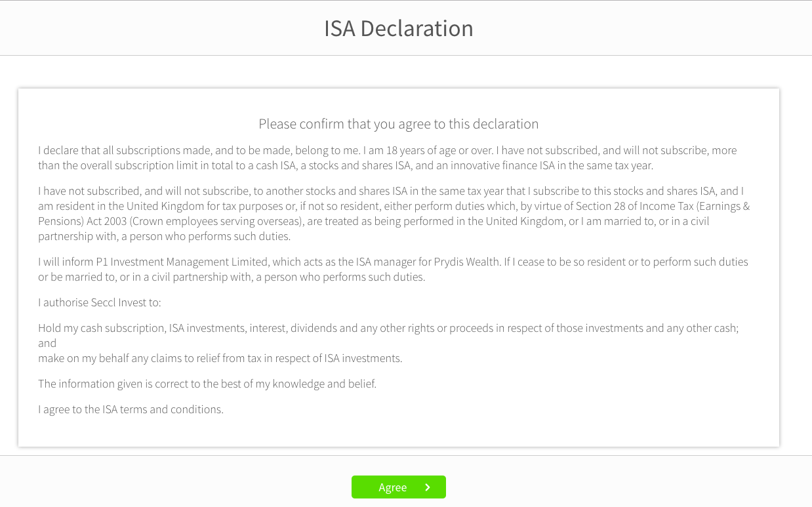Click the ISA Declaration page title
This screenshot has width=812, height=507.
pyautogui.click(x=398, y=28)
